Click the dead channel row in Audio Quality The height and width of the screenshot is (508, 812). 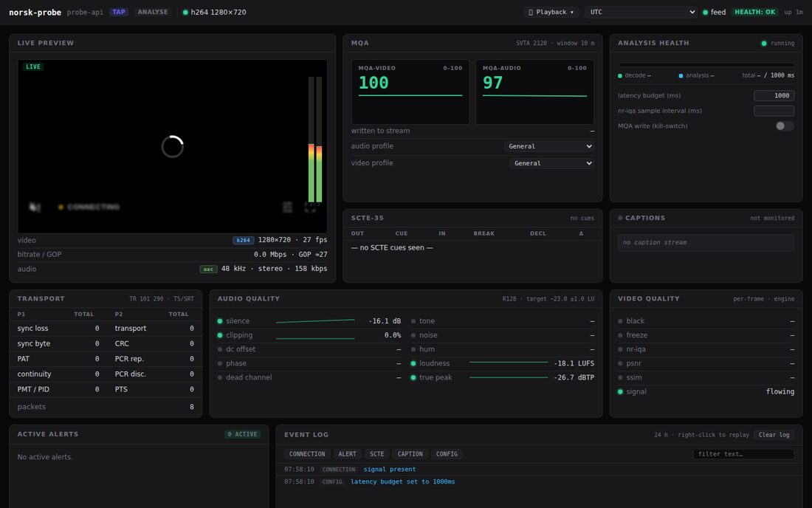[309, 377]
